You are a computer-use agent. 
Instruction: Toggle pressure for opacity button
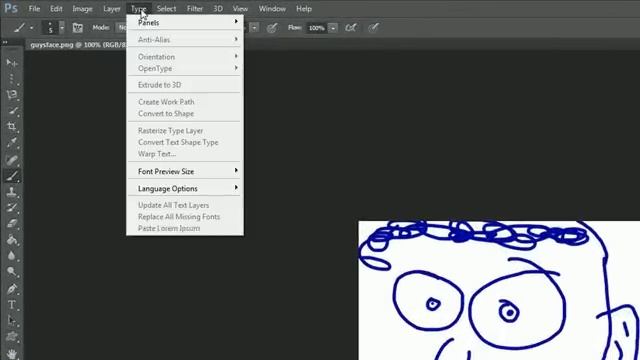point(272,28)
